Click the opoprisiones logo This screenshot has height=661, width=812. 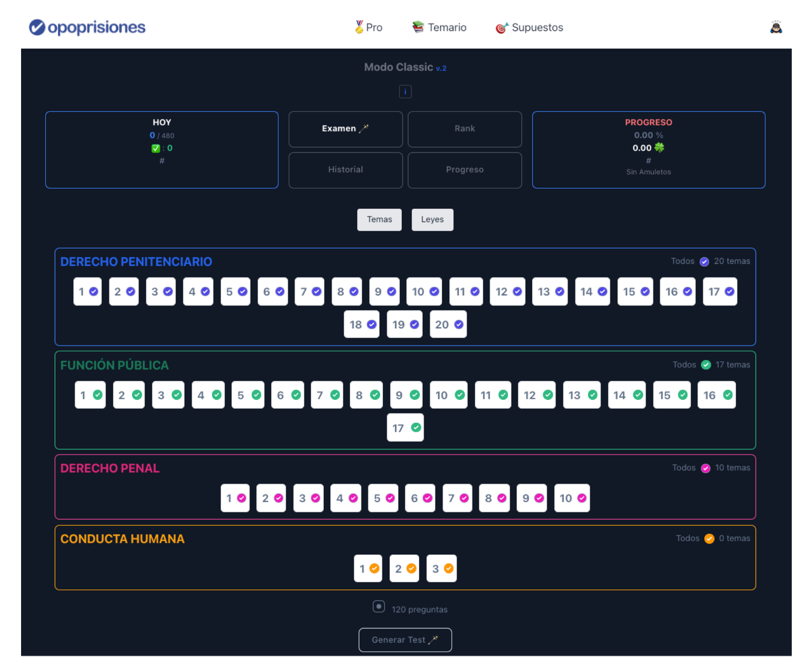coord(87,27)
